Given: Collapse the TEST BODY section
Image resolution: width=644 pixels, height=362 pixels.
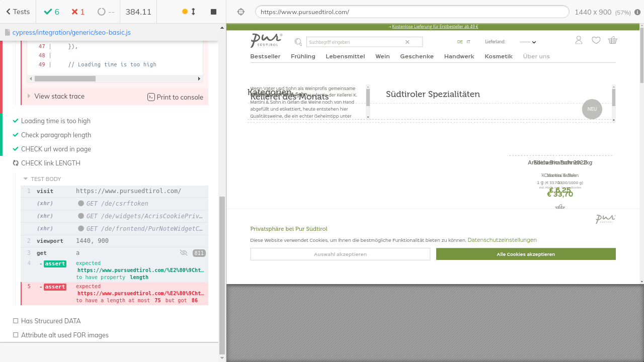Looking at the screenshot, I should (x=45, y=179).
